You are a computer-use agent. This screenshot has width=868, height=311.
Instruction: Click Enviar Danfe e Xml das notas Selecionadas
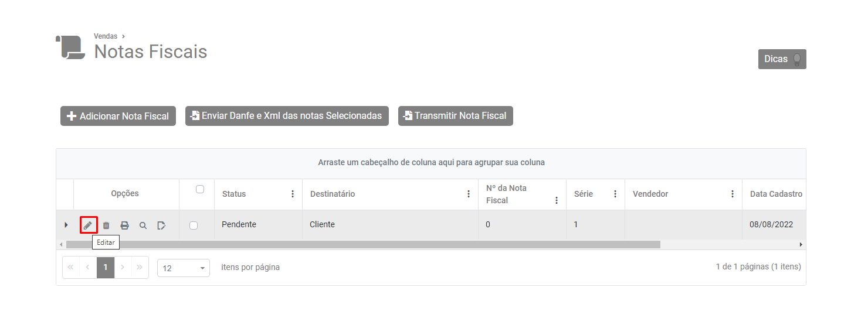pyautogui.click(x=287, y=116)
